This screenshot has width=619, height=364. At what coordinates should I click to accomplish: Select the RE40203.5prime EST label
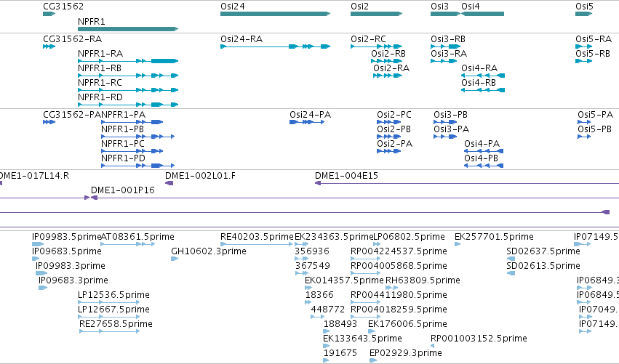257,237
